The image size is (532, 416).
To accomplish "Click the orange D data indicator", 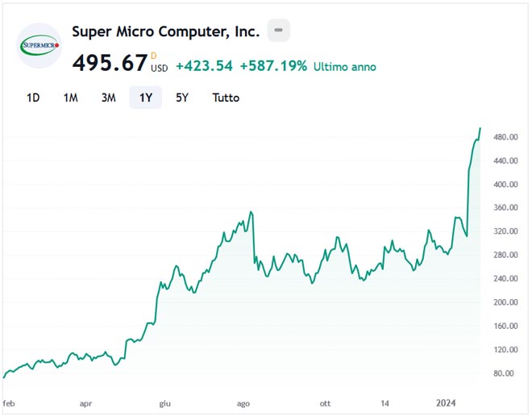I will click(154, 55).
